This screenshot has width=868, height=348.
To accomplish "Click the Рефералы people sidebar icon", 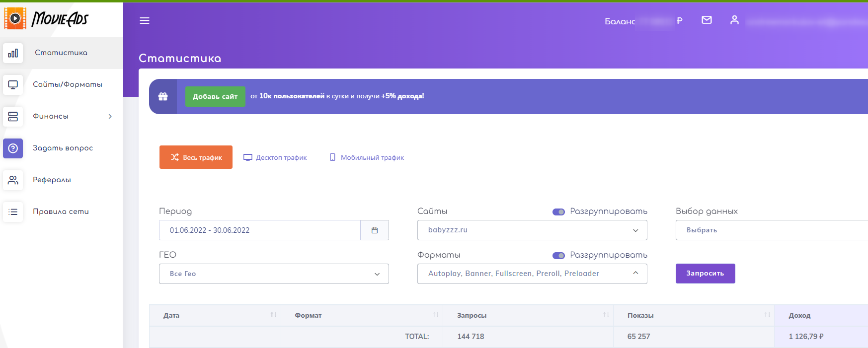I will (13, 180).
